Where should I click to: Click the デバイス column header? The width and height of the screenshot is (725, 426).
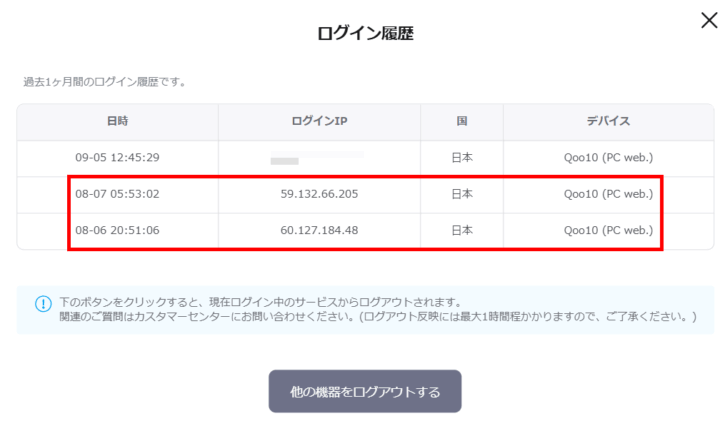pos(608,121)
